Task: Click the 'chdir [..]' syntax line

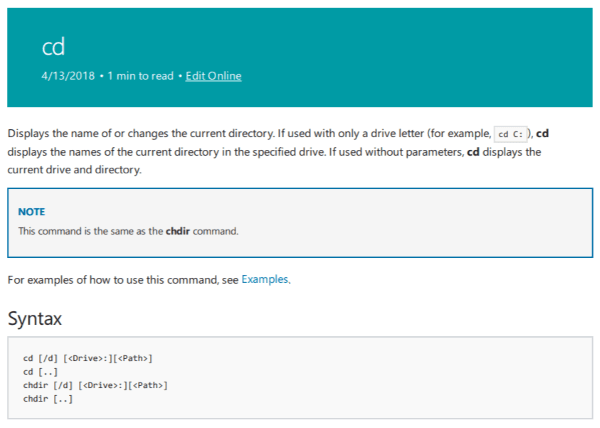Action: tap(48, 399)
